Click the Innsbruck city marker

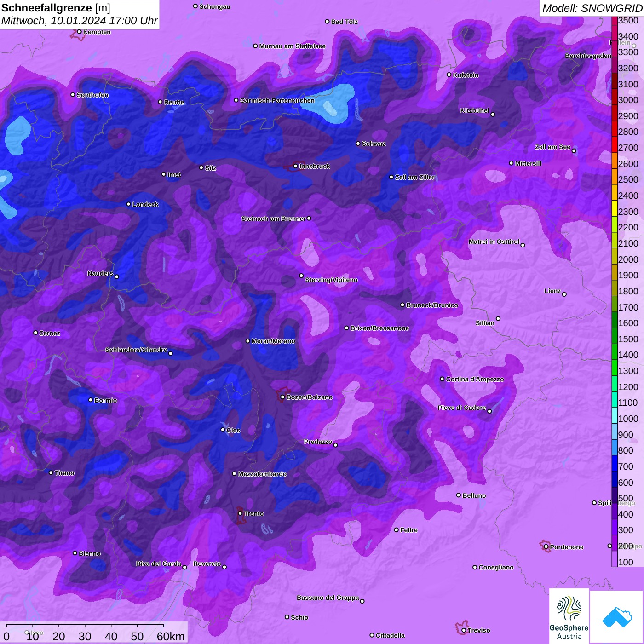[x=295, y=166]
